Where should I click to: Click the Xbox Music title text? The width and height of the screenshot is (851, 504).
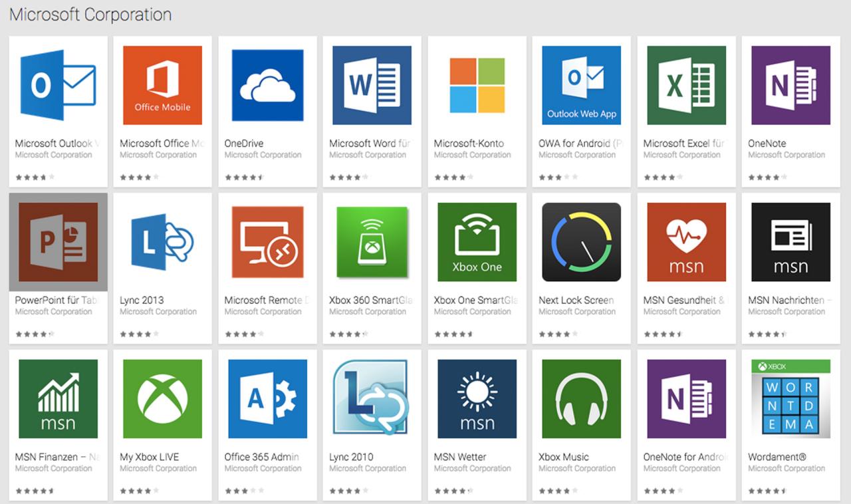564,457
